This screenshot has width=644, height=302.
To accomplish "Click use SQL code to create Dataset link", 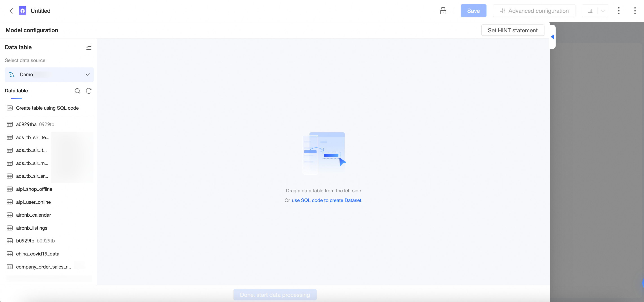I will point(327,200).
